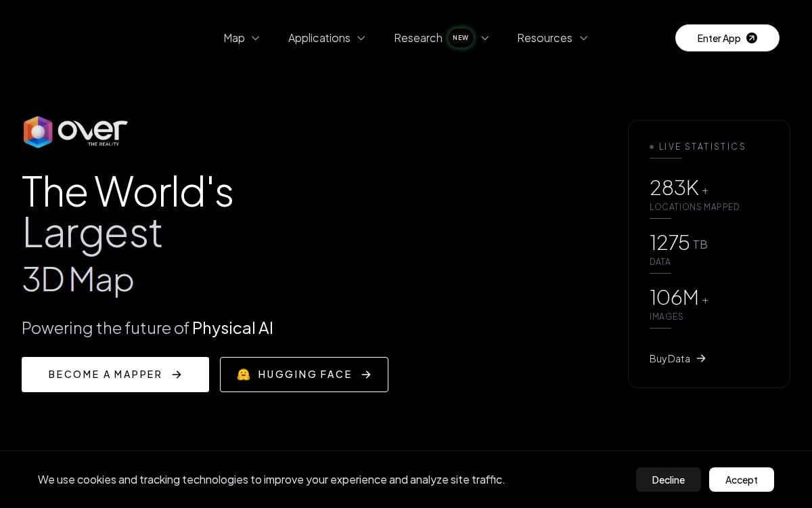Click the 1275 TB data figure
This screenshot has height=508, width=812.
(x=679, y=242)
